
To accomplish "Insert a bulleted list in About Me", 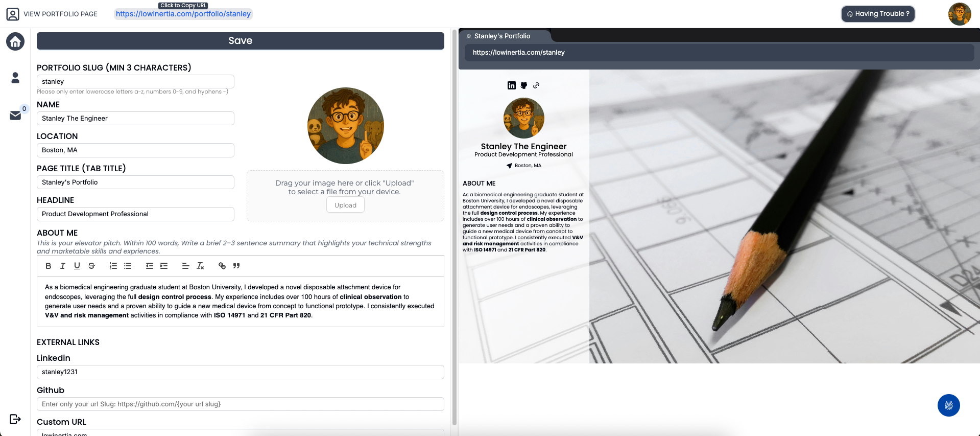I will pyautogui.click(x=128, y=266).
